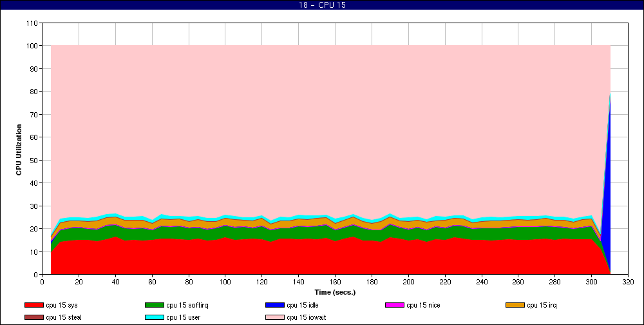644x325 pixels.
Task: Select the 'cpu 15 irq' legend label
Action: point(542,306)
